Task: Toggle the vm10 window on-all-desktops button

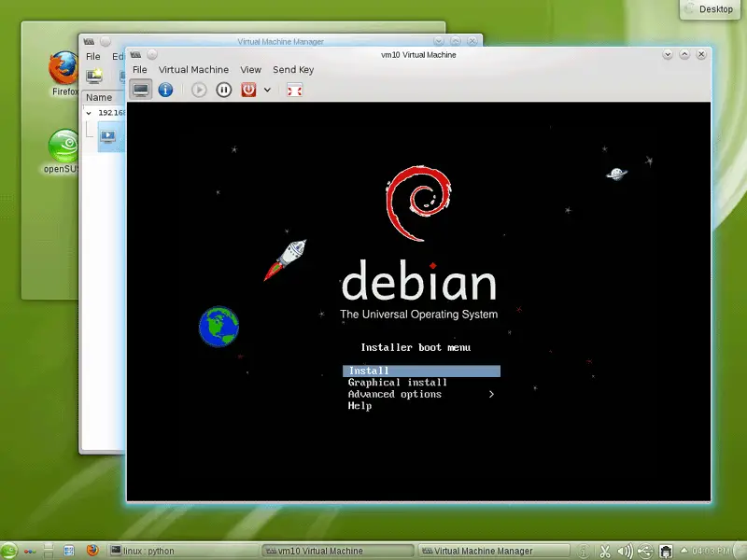Action: click(x=152, y=55)
